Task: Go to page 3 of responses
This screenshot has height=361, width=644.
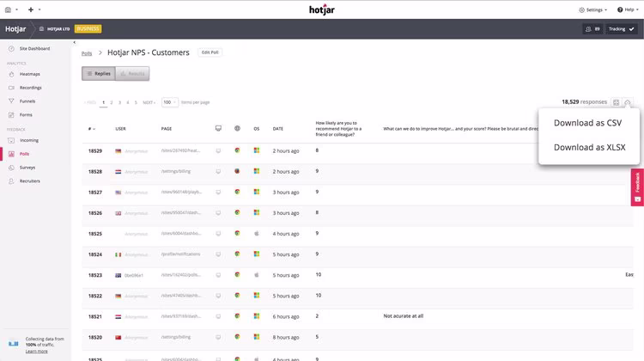Action: pos(119,102)
